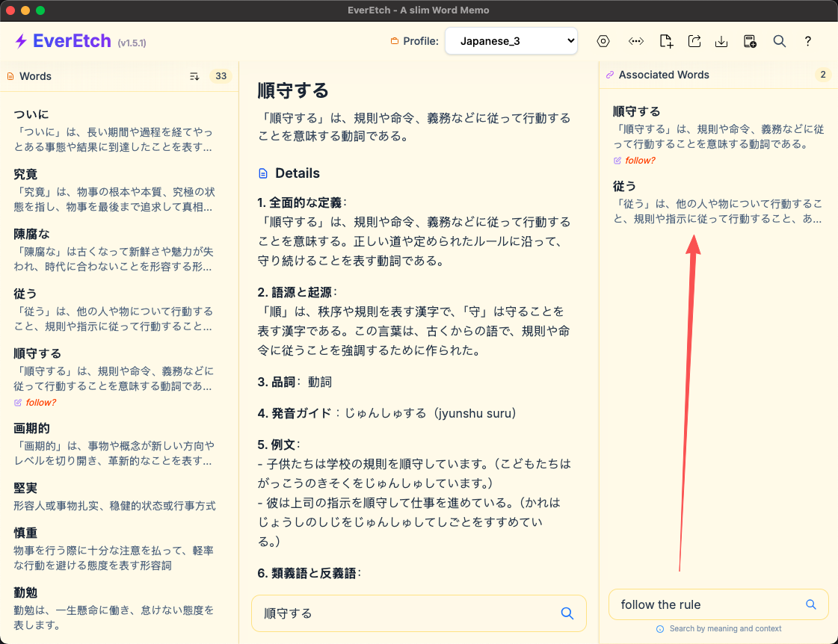Viewport: 838px width, 644px height.
Task: Click the new file plus icon
Action: (x=666, y=41)
